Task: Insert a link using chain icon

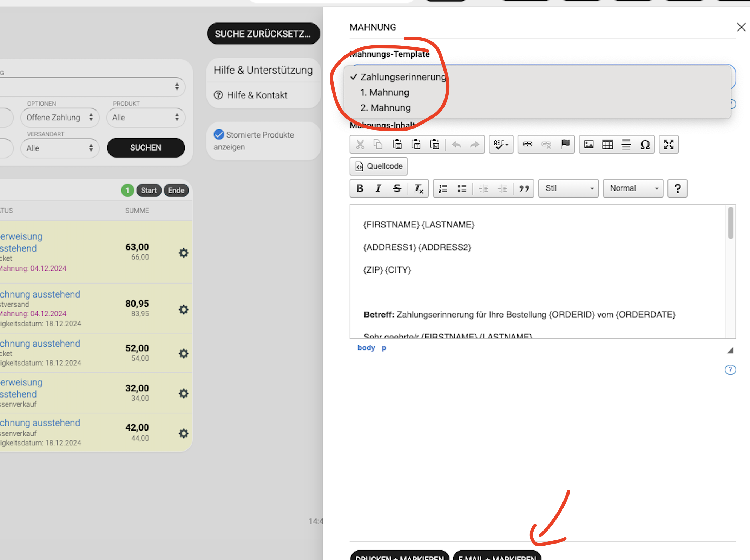Action: [x=527, y=144]
